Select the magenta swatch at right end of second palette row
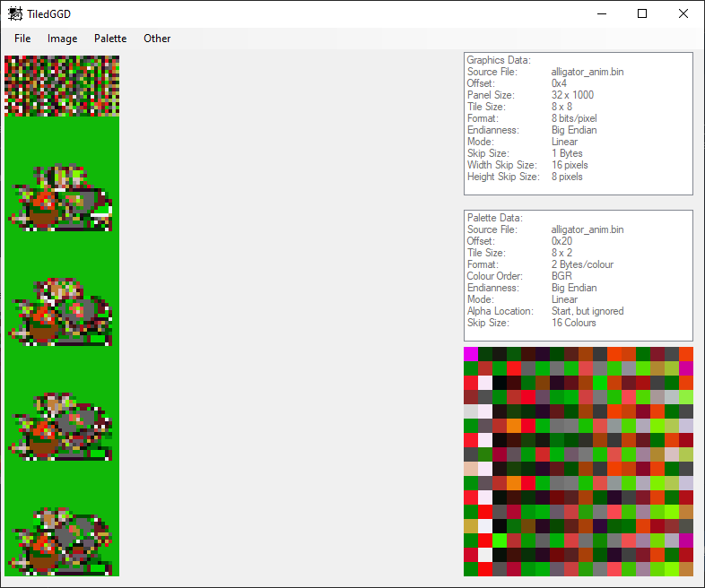705x588 pixels. click(686, 368)
